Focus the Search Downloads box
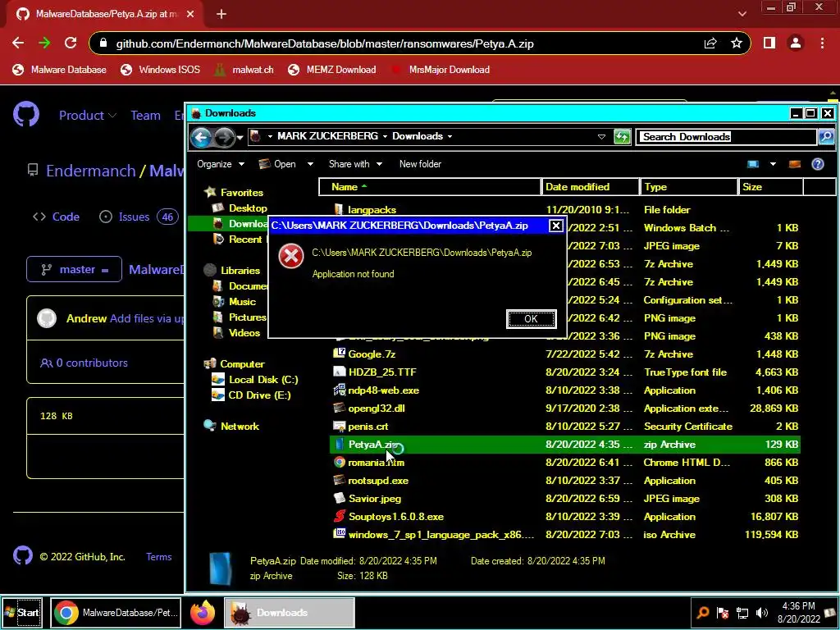840x630 pixels. pos(726,137)
